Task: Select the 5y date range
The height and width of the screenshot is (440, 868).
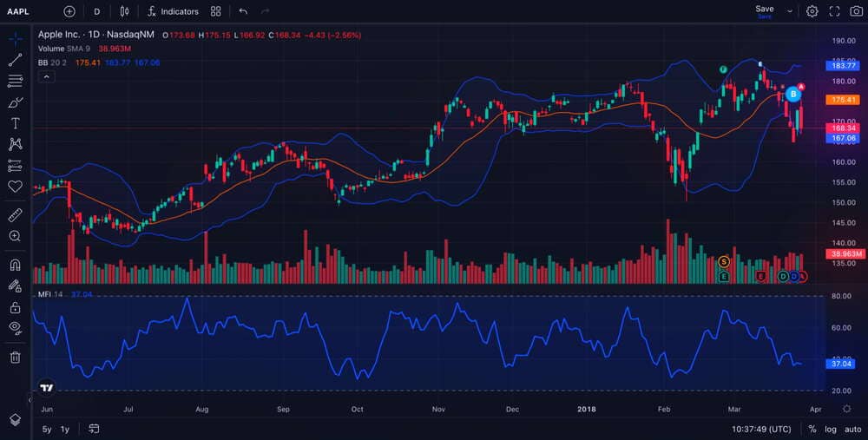Action: [x=47, y=429]
